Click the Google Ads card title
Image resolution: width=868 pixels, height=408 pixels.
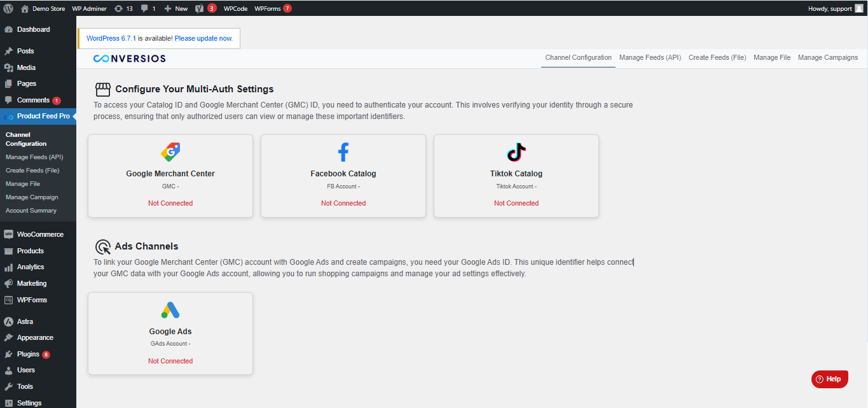pos(170,332)
